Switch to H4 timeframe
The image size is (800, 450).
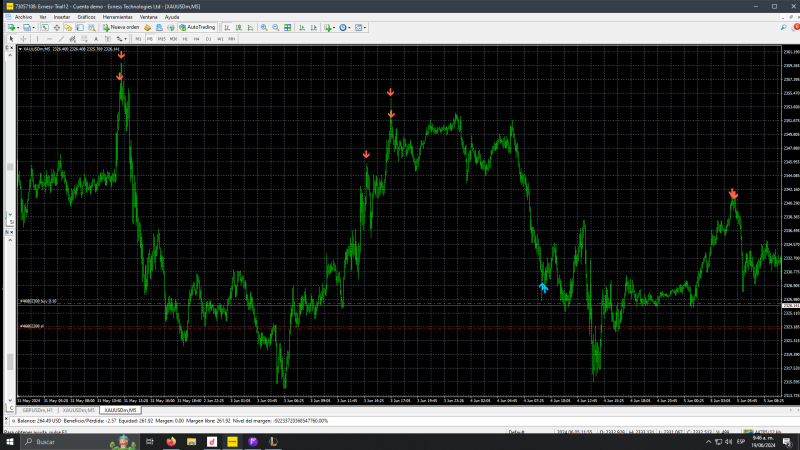(x=196, y=39)
